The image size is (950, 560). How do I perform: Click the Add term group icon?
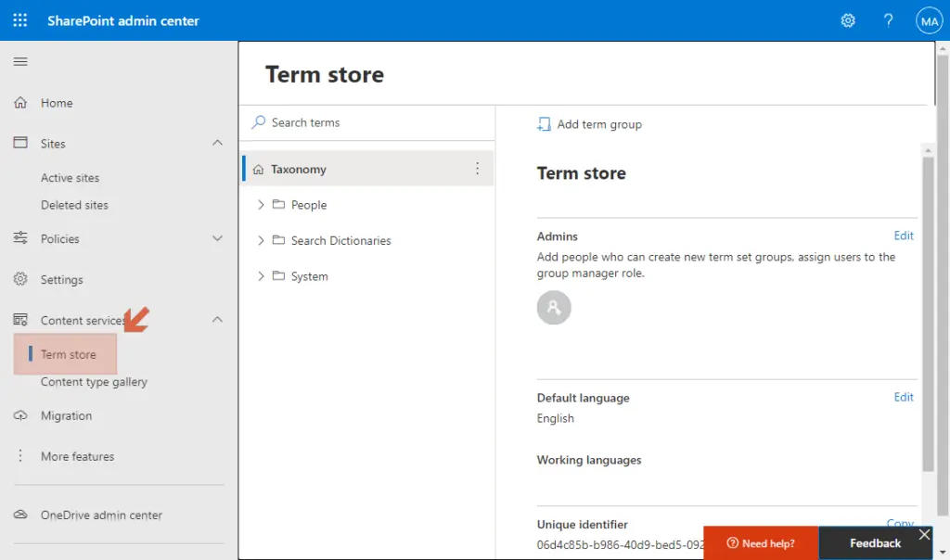[544, 124]
